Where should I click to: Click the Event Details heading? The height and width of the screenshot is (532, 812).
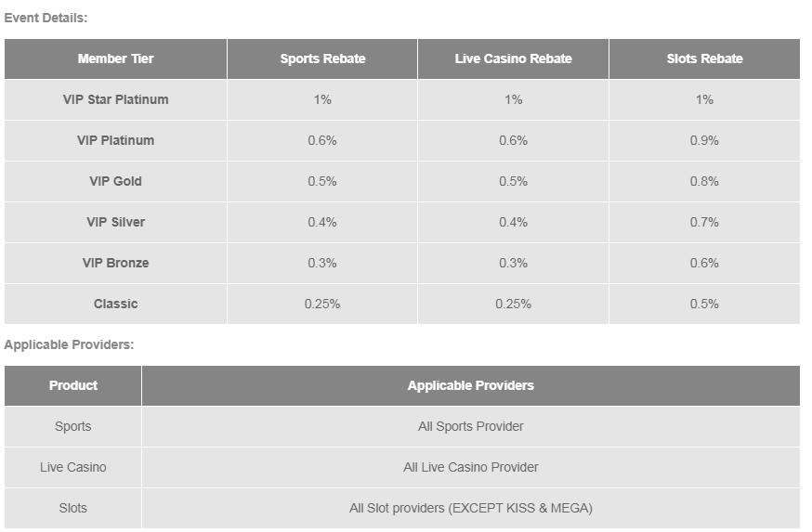(46, 18)
